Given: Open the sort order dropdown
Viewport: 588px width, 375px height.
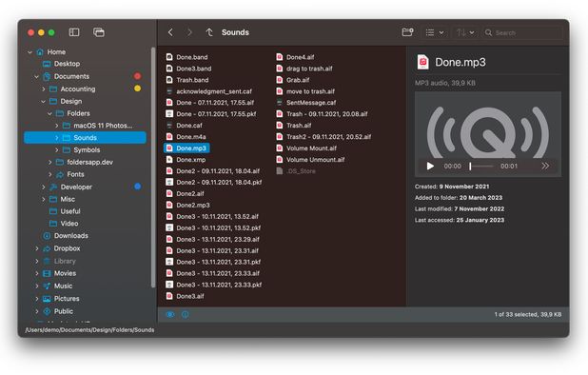Looking at the screenshot, I should (x=465, y=32).
